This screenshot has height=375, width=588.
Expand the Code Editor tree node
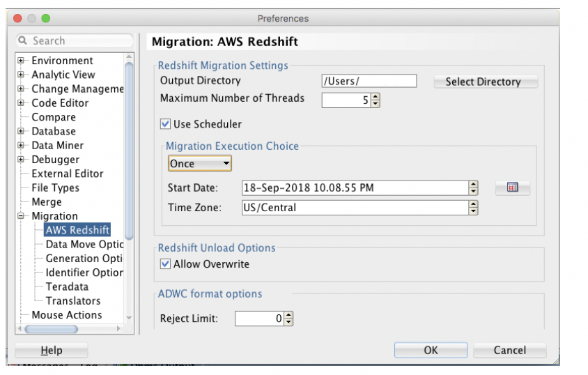21,103
